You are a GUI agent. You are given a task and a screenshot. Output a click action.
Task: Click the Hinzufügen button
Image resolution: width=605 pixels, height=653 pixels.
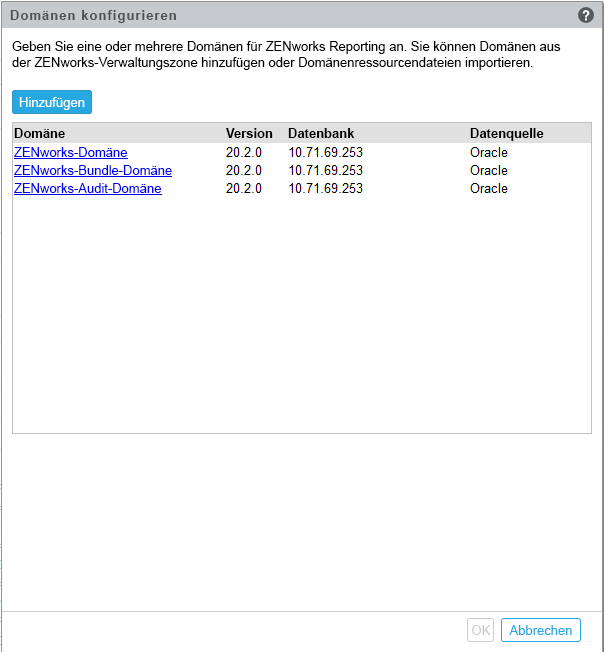click(52, 102)
